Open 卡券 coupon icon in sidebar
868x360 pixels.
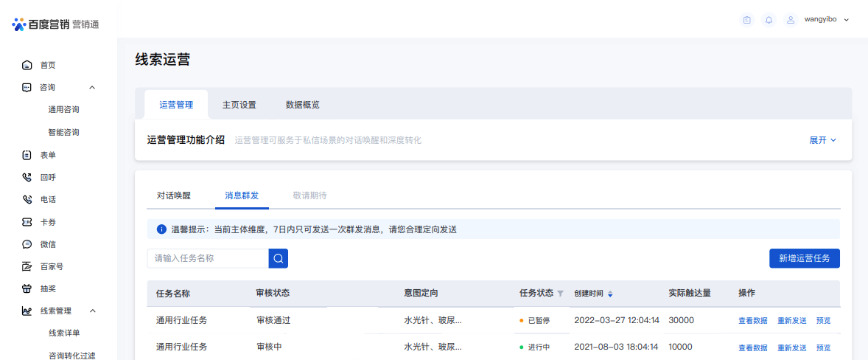tap(27, 222)
